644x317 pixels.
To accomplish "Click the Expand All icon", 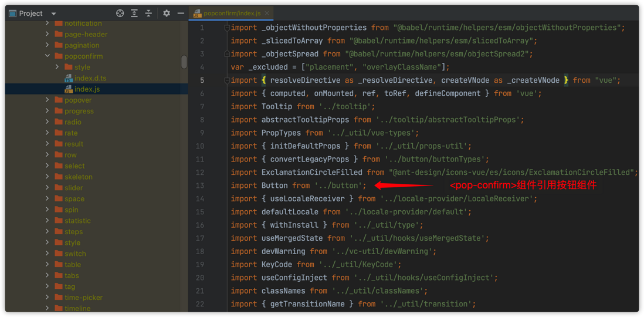I will [134, 13].
